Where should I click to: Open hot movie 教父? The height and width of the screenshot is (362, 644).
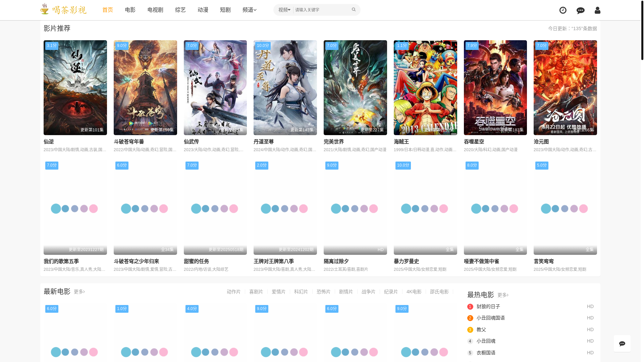[481, 330]
